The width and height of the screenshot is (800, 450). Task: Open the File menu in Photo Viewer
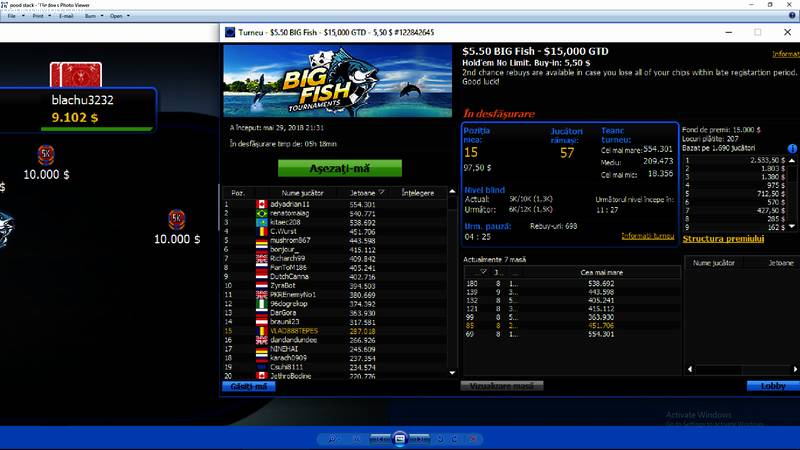point(11,16)
